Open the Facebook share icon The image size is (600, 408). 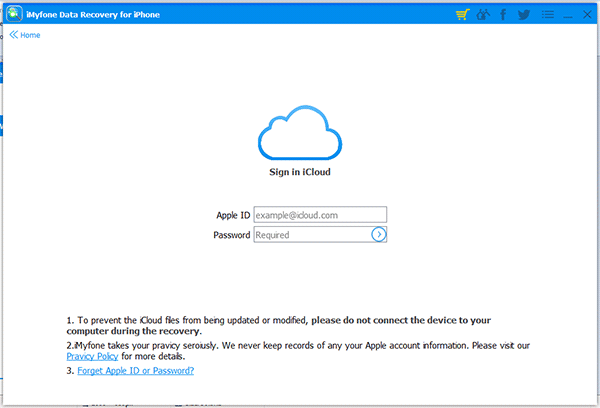(x=503, y=15)
